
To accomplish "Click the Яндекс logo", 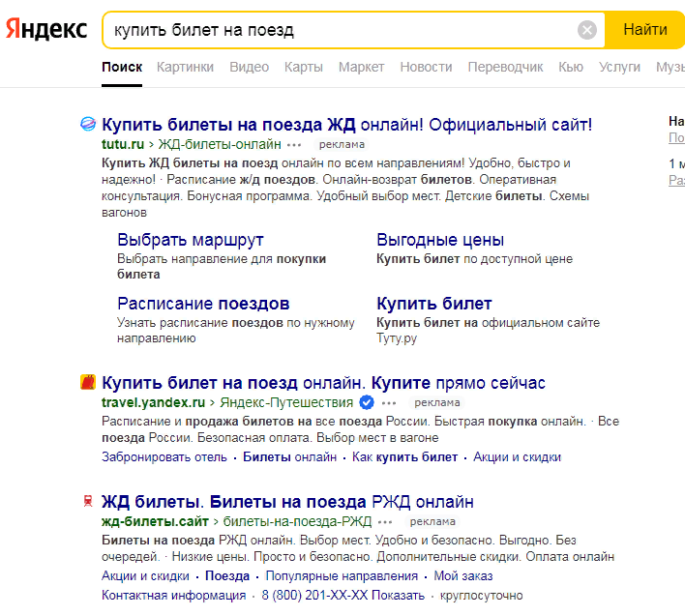I will coord(46,29).
